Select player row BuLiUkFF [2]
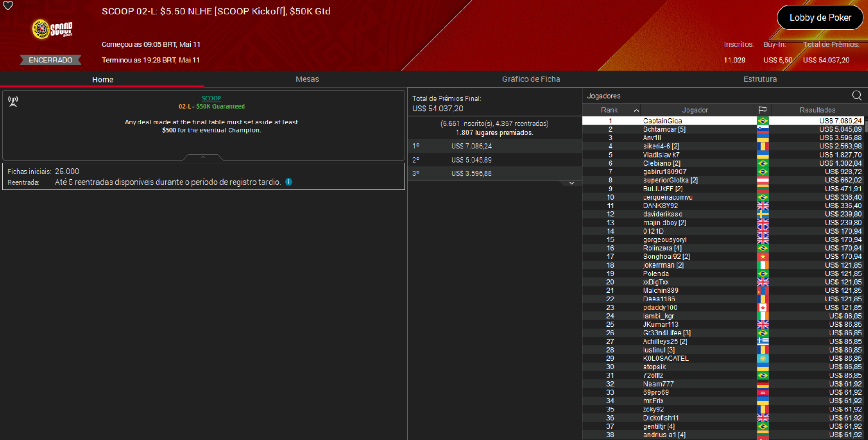Screen dimensions: 868x440 723,189
